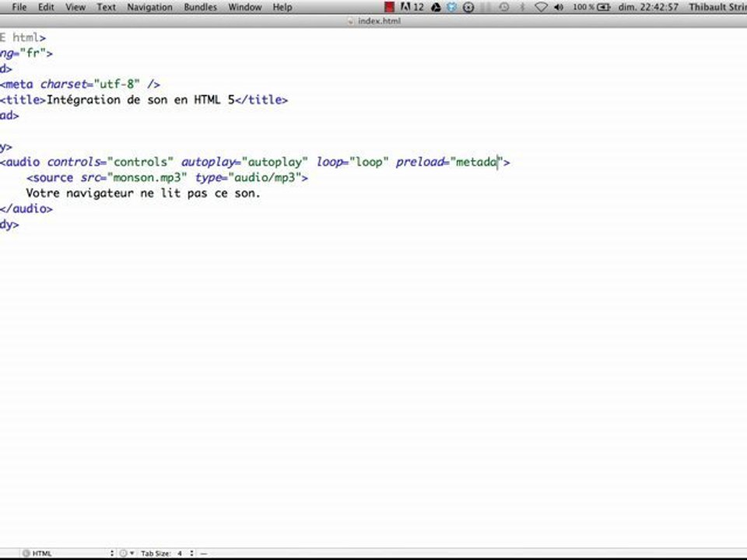The width and height of the screenshot is (747, 560).
Task: Click the Adobe updater icon showing 12
Action: coord(412,7)
